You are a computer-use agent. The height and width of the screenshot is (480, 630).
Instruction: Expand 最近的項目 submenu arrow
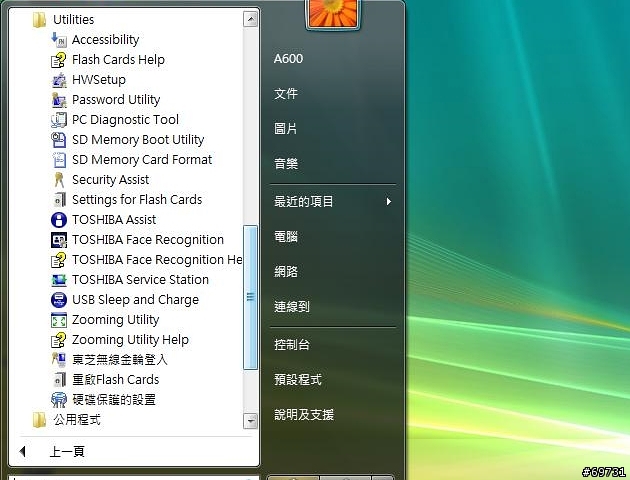[388, 201]
